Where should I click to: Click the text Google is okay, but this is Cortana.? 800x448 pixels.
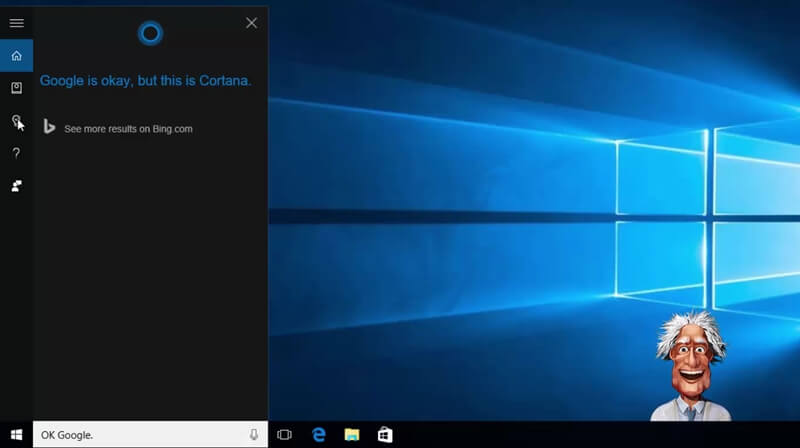coord(145,81)
